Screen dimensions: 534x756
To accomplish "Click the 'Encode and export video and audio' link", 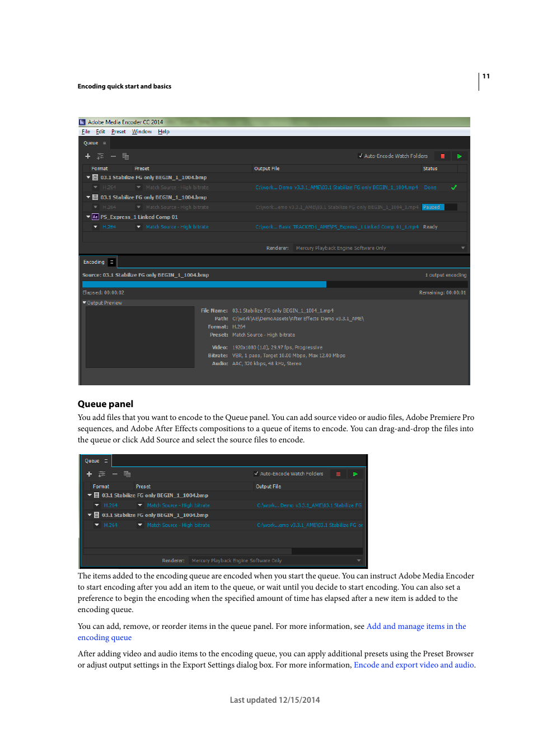I will pos(414,665).
